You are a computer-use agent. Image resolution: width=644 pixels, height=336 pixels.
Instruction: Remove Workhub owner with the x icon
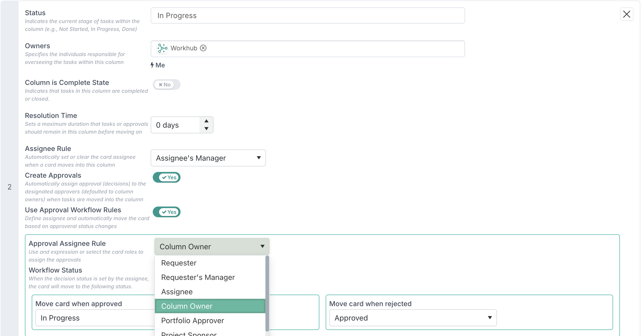point(203,48)
